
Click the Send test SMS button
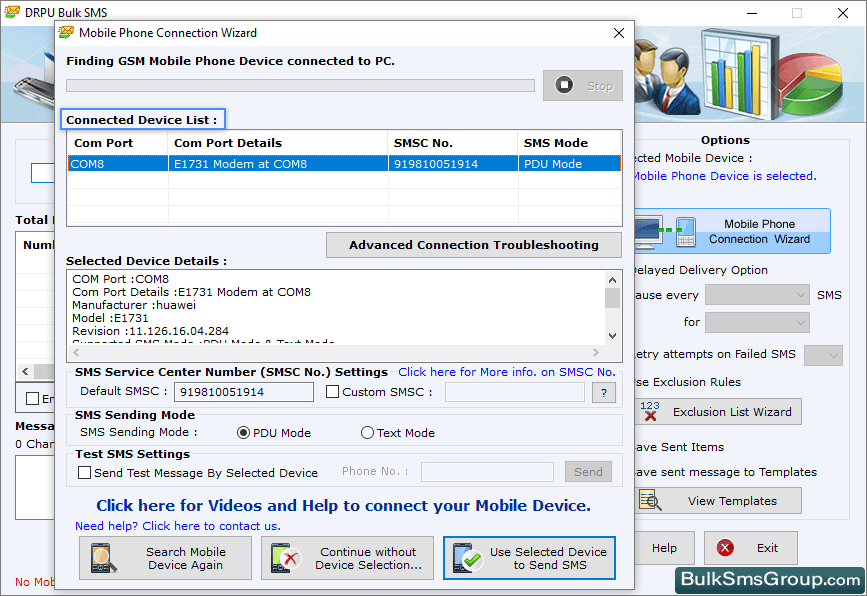click(x=588, y=472)
